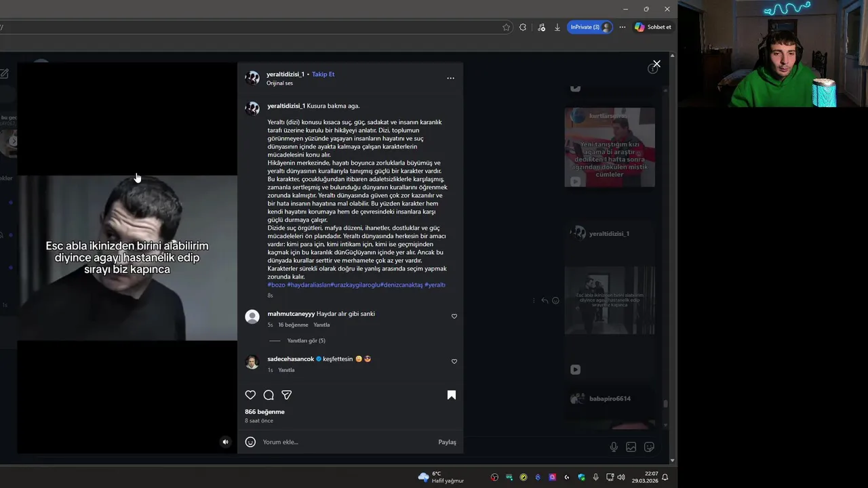This screenshot has height=488, width=868.
Task: Click the chat thread scrollbar
Action: click(666, 404)
